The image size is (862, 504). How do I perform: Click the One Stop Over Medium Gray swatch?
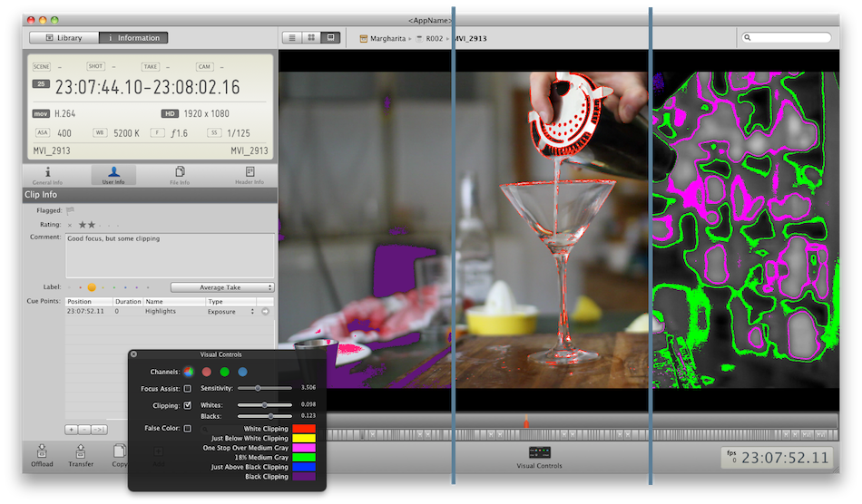(x=304, y=448)
